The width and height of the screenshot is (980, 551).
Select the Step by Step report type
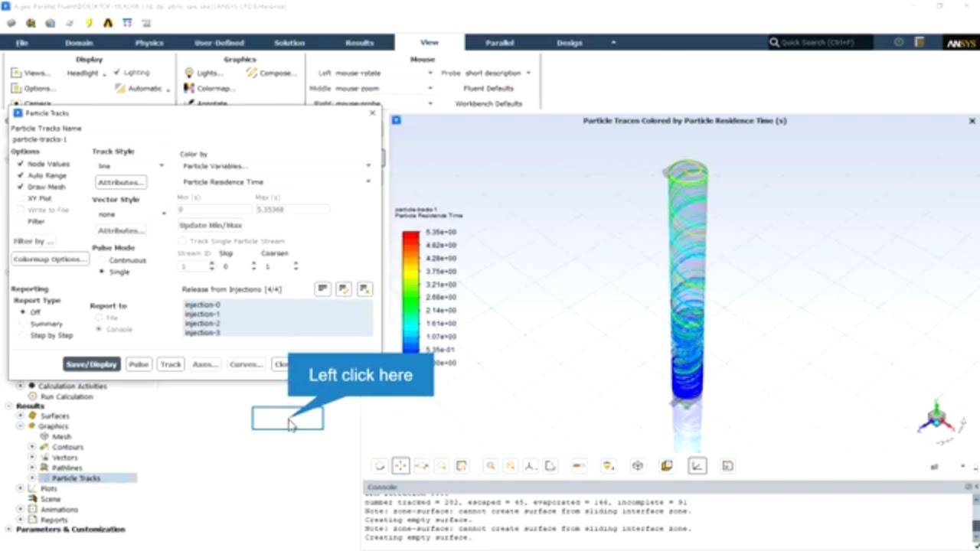tap(23, 335)
